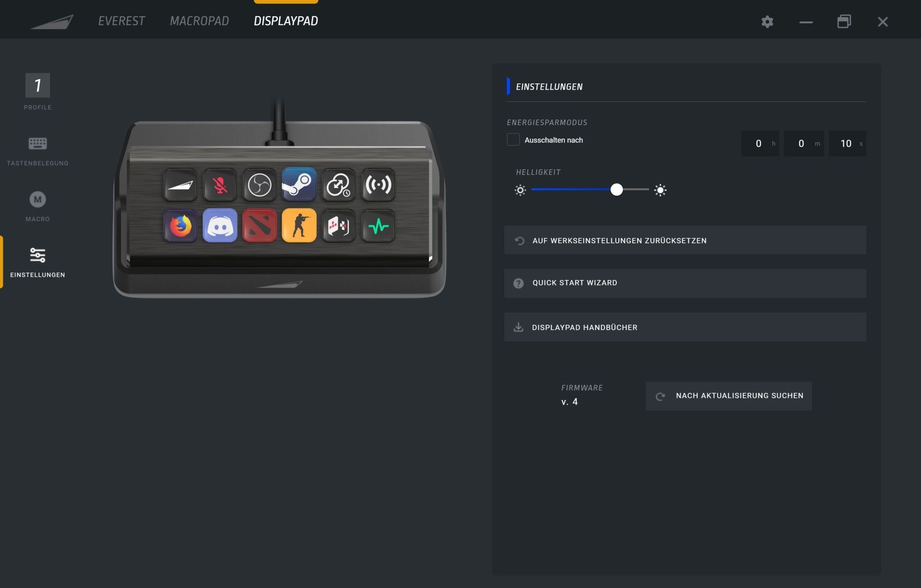The width and height of the screenshot is (921, 588).
Task: Click the red Dota 2 key icon
Action: click(260, 225)
